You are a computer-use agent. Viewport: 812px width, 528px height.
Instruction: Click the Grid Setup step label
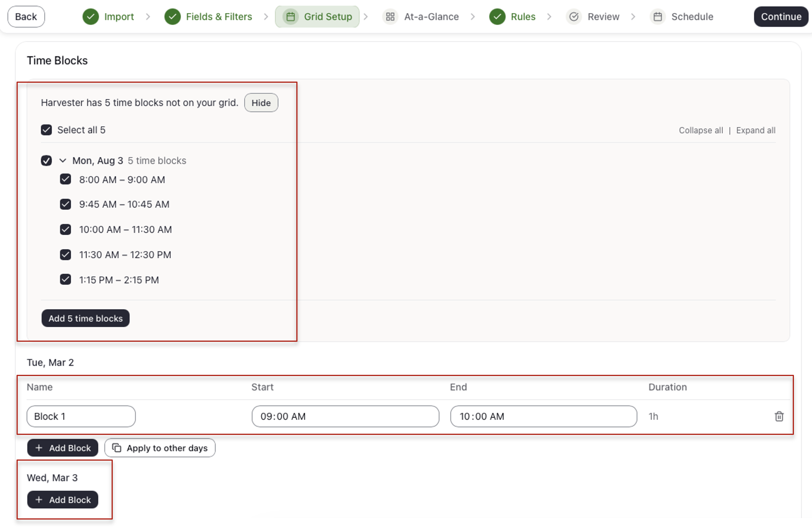tap(328, 17)
